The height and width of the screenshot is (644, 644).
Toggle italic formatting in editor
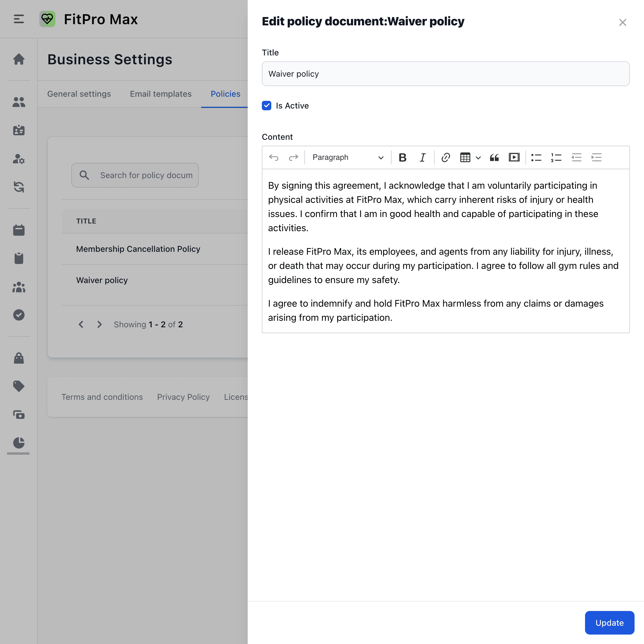tap(422, 157)
